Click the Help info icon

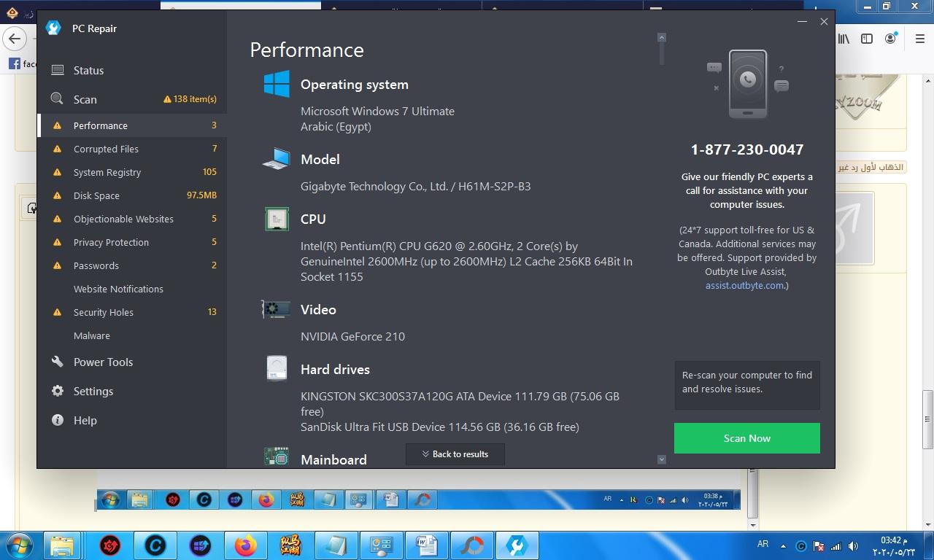(58, 420)
